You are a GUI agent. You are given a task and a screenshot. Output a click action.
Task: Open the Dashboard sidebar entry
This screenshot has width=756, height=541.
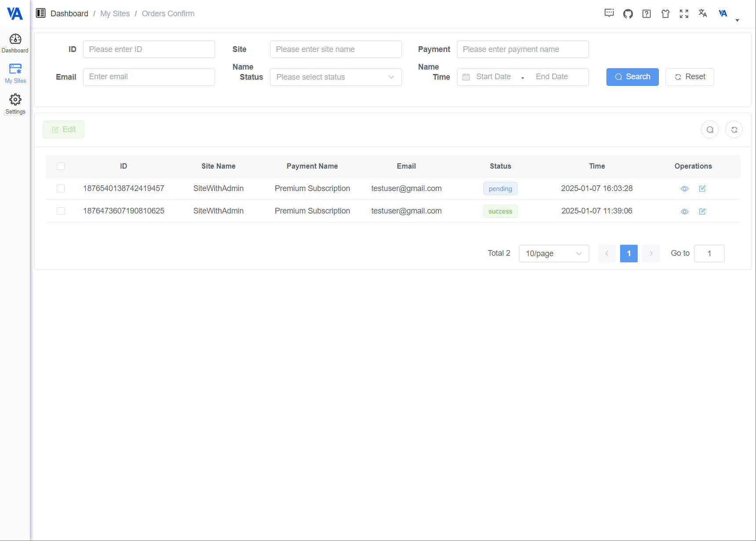15,43
